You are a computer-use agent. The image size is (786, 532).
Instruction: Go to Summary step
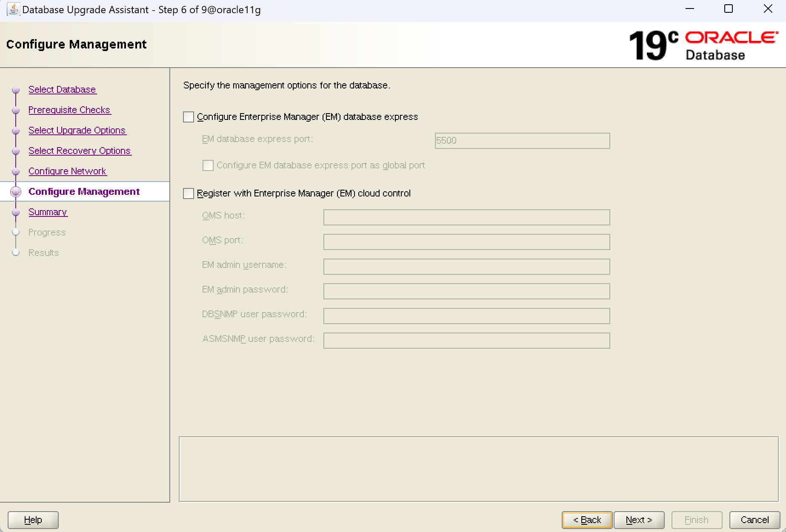[48, 212]
